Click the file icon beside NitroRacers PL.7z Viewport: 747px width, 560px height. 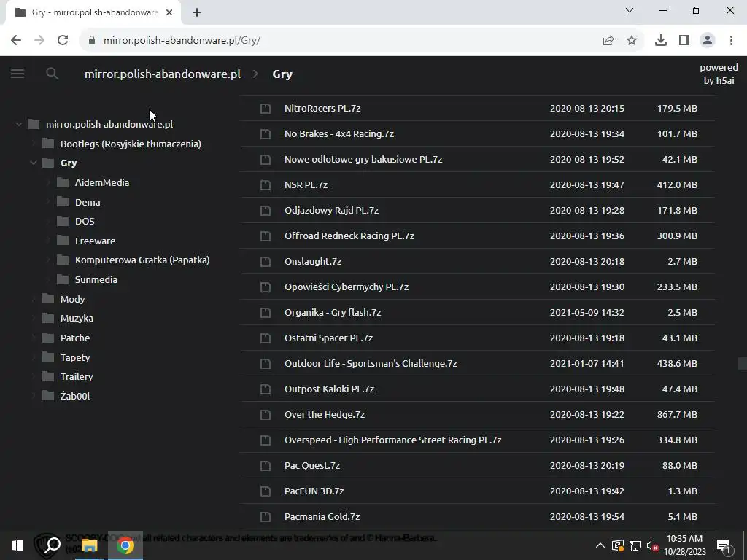[266, 109]
